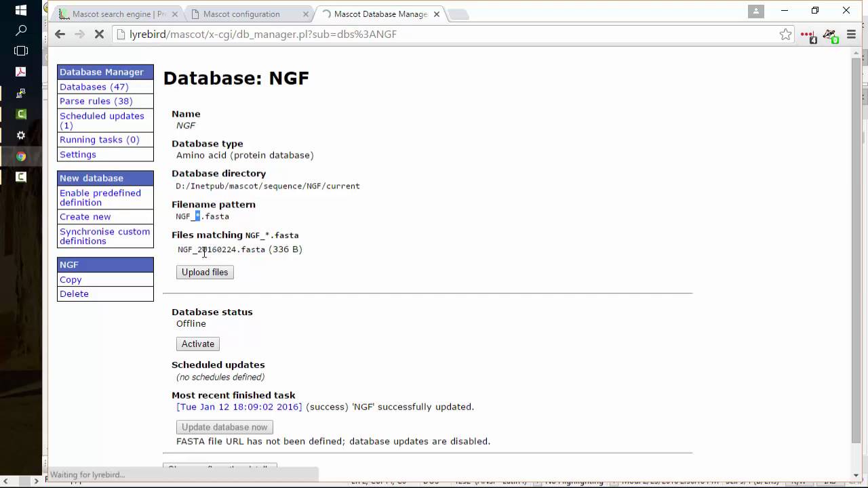Screen dimensions: 868x488
Task: Open Scheduled updates (1) in sidebar
Action: [102, 121]
